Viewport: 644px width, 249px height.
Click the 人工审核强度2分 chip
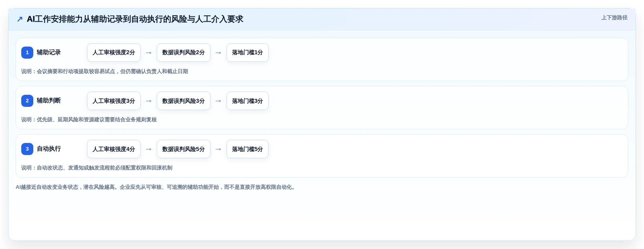click(114, 53)
